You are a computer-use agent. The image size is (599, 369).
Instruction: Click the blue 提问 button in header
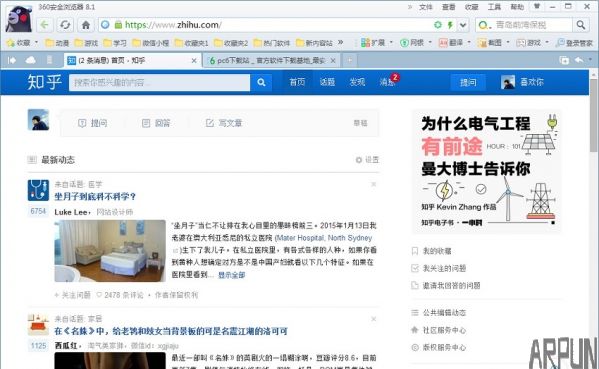pyautogui.click(x=468, y=82)
